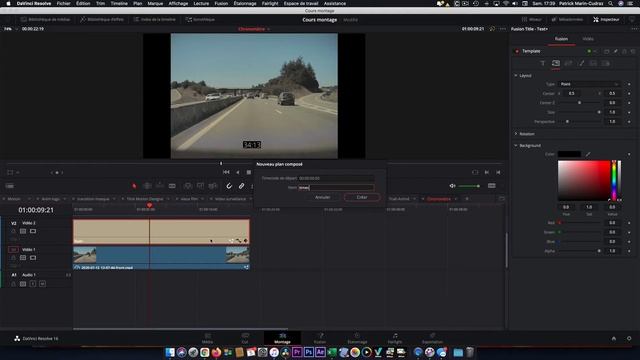This screenshot has width=640, height=360.
Task: Select the trim edit mode tool
Action: 147,186
